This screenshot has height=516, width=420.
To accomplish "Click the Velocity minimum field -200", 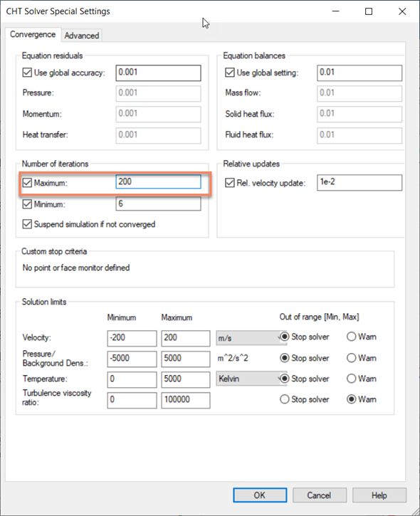I will click(x=132, y=338).
